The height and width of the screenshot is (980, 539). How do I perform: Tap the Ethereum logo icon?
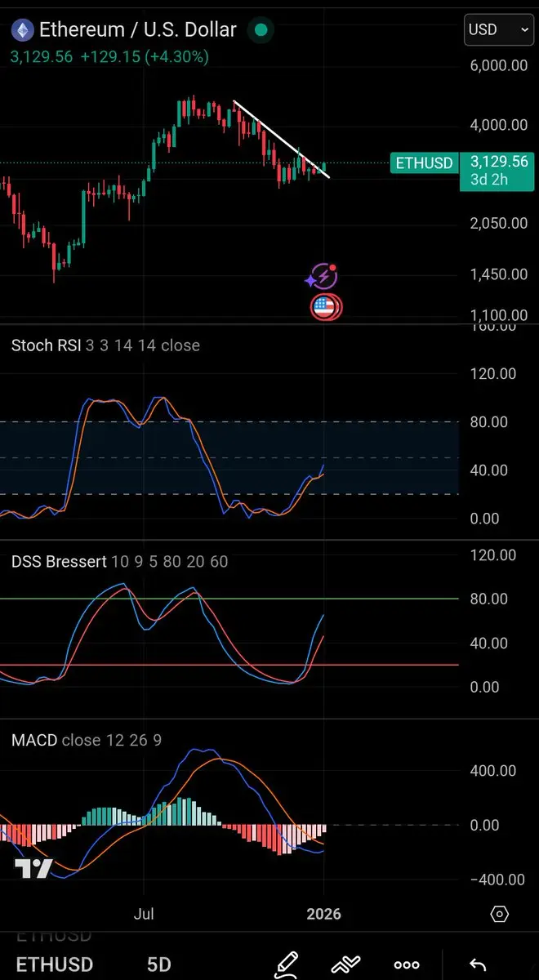(22, 31)
